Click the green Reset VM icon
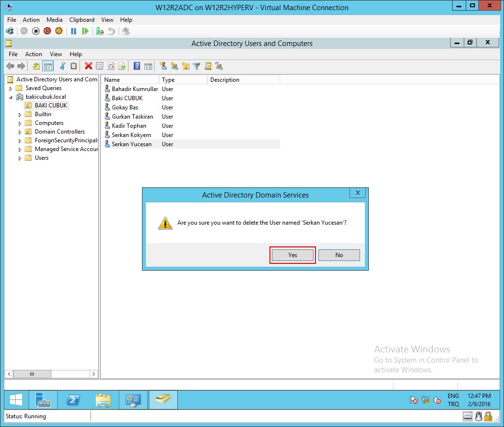 click(85, 31)
